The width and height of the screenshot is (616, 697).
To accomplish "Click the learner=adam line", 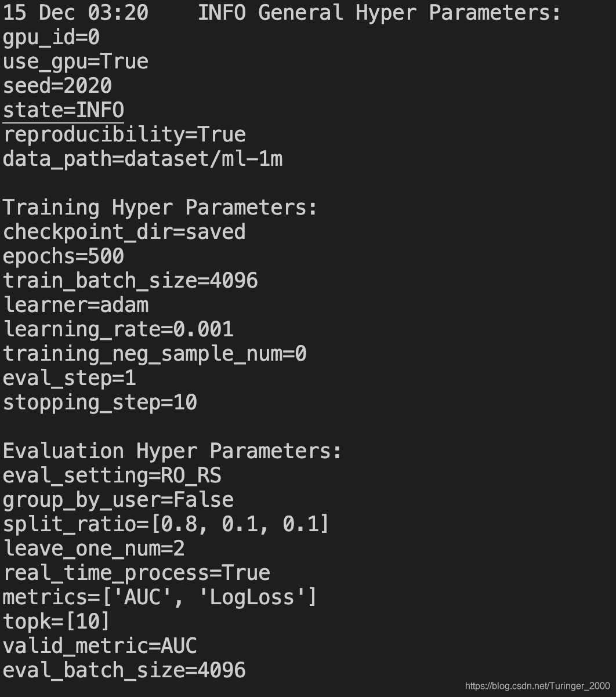I will click(75, 305).
